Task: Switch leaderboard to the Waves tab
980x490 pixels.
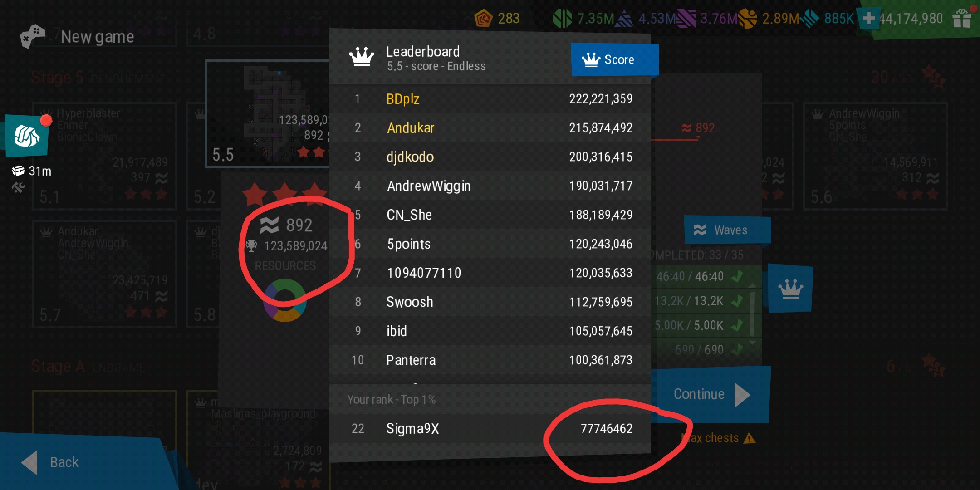Action: coord(727,230)
